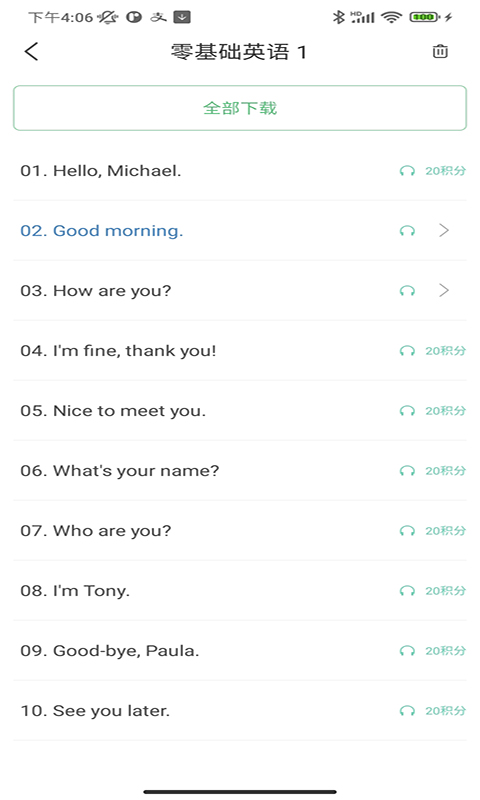Open lesson via chevron next to Good morning
The image size is (480, 800).
(x=444, y=231)
